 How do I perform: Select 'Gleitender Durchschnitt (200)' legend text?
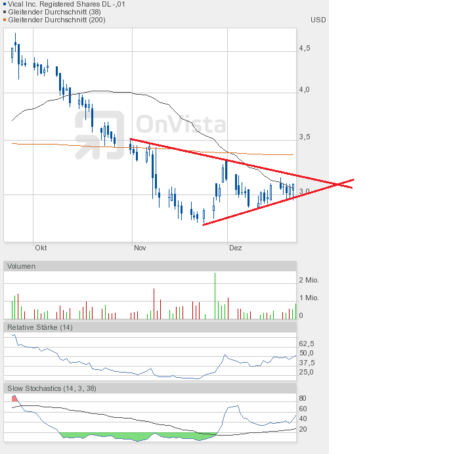click(56, 20)
